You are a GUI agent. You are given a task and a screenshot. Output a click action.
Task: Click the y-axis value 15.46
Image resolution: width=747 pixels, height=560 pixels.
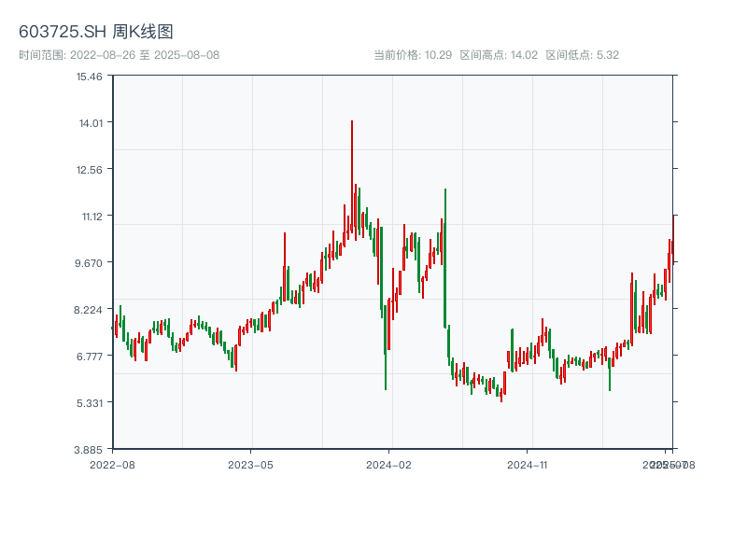(x=90, y=77)
